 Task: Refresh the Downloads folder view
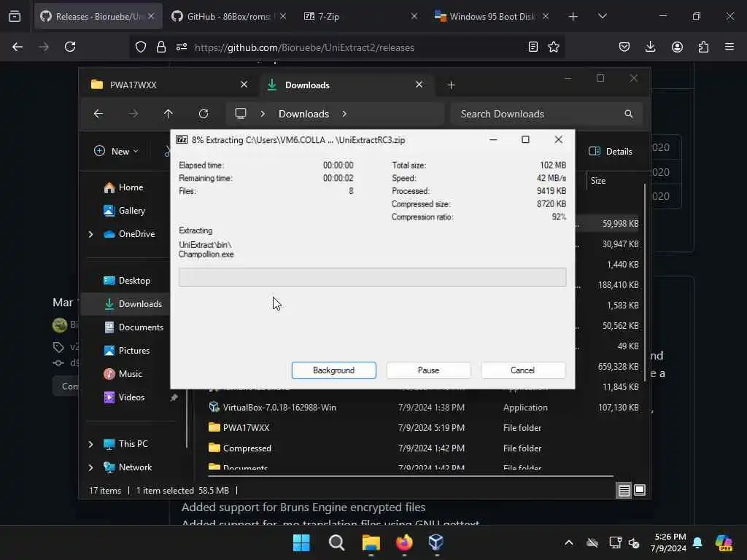pos(204,113)
